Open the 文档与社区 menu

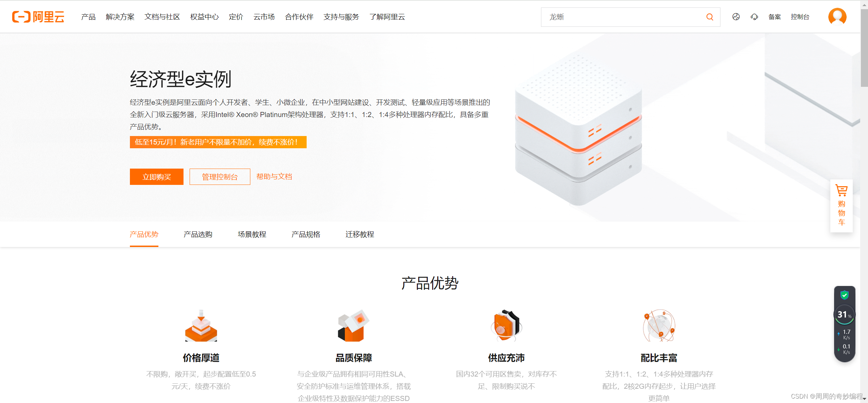pyautogui.click(x=162, y=17)
